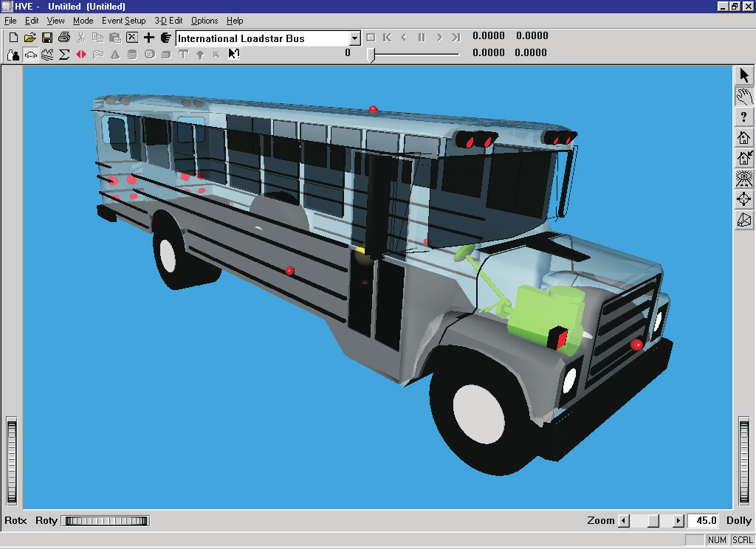Viewport: 756px width, 549px height.
Task: Toggle the perspective camera cube icon
Action: point(744,220)
